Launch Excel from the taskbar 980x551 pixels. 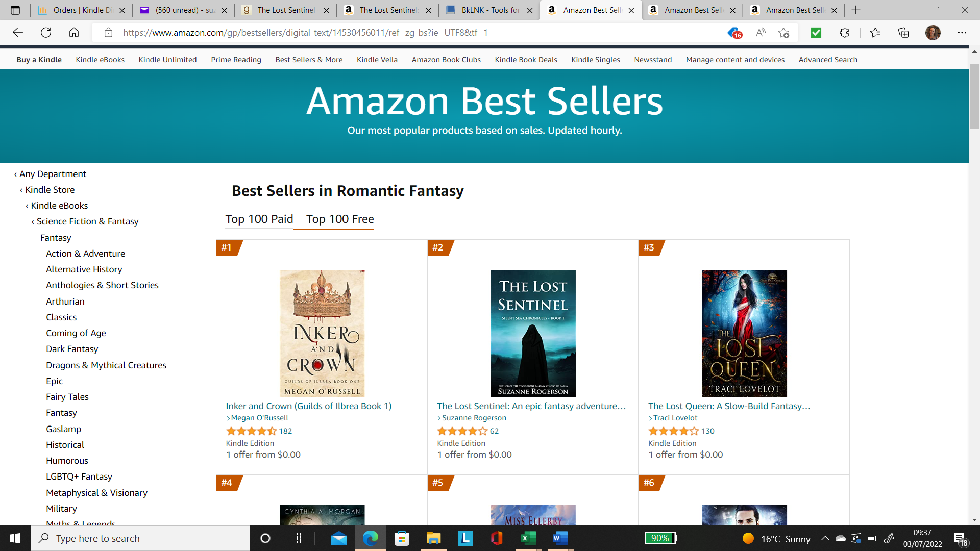click(528, 538)
